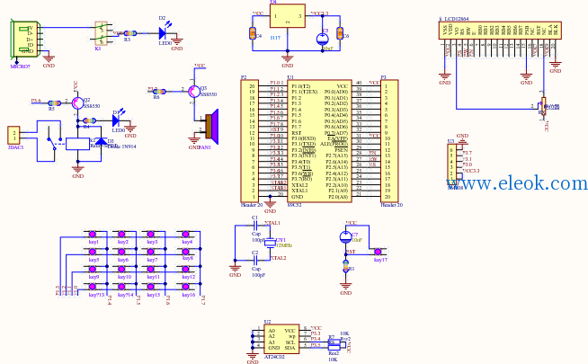
Task: Click the "PSEN" pin name on U1
Action: point(342,150)
